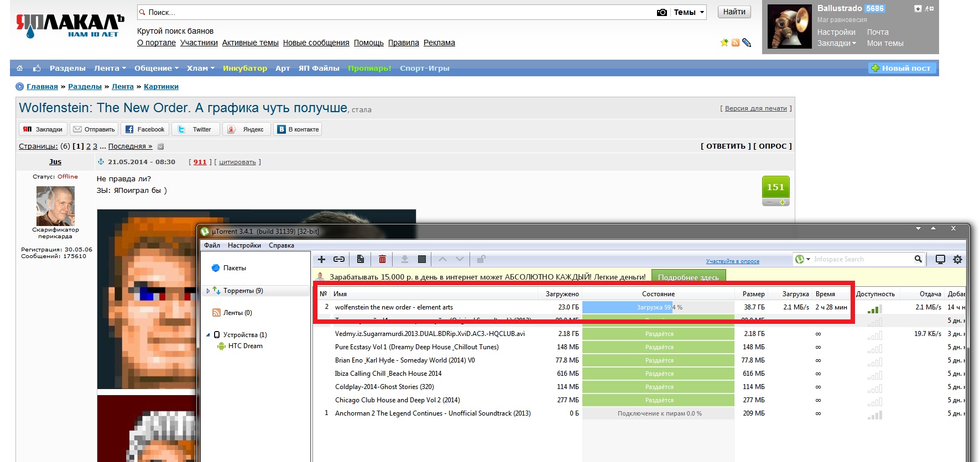The image size is (980, 462).
Task: Expand the Закладки dropdown in the user panel
Action: [x=837, y=43]
